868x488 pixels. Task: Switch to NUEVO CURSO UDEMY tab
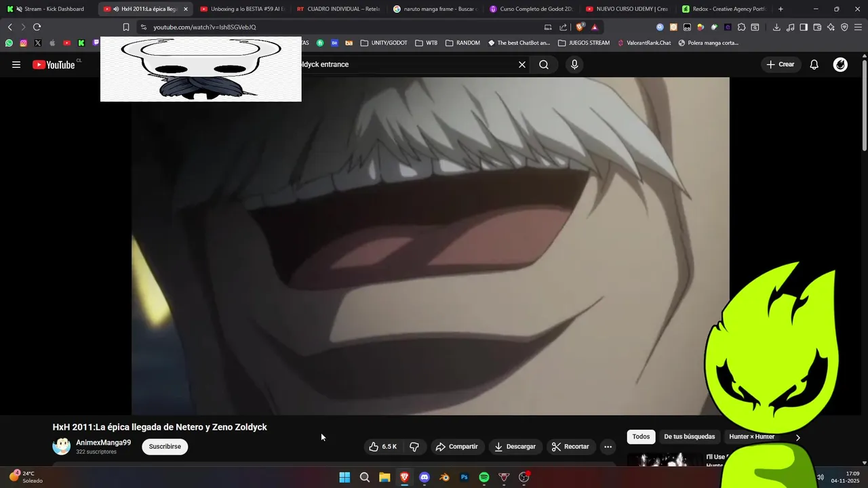point(627,9)
